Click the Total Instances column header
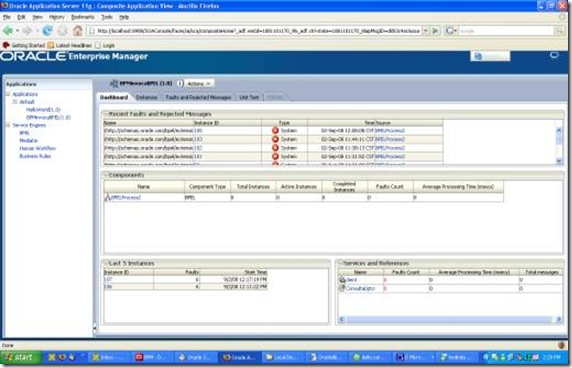The image size is (572, 368). tap(253, 186)
